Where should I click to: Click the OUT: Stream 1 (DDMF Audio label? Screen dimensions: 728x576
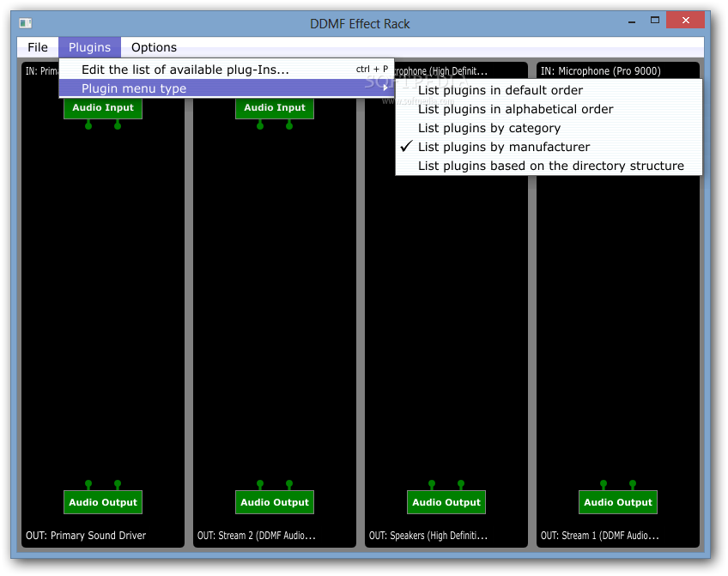[x=600, y=535]
